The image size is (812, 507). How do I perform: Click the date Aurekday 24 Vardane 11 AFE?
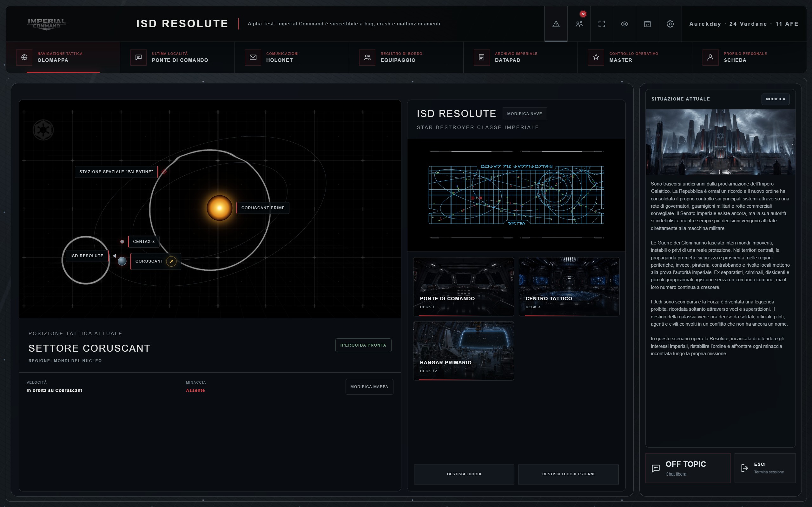[744, 24]
